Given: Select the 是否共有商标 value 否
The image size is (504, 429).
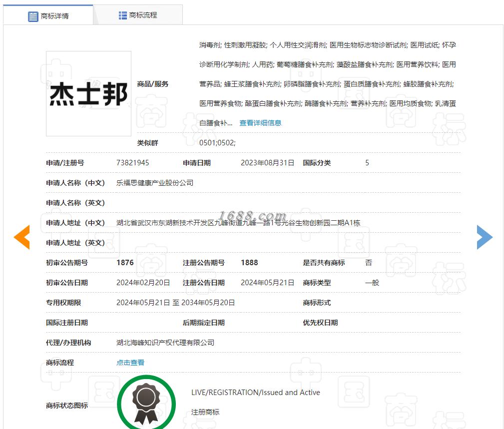Looking at the screenshot, I should [369, 263].
